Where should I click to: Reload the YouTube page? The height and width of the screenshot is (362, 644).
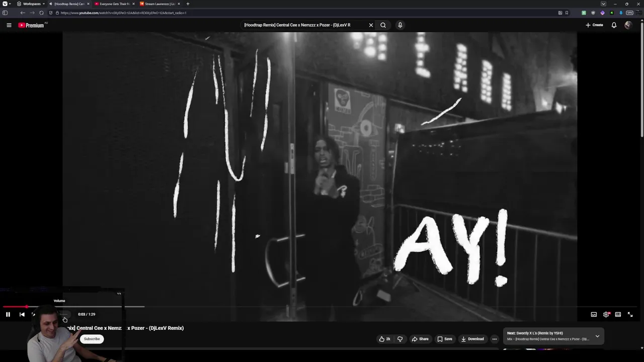[x=41, y=13]
